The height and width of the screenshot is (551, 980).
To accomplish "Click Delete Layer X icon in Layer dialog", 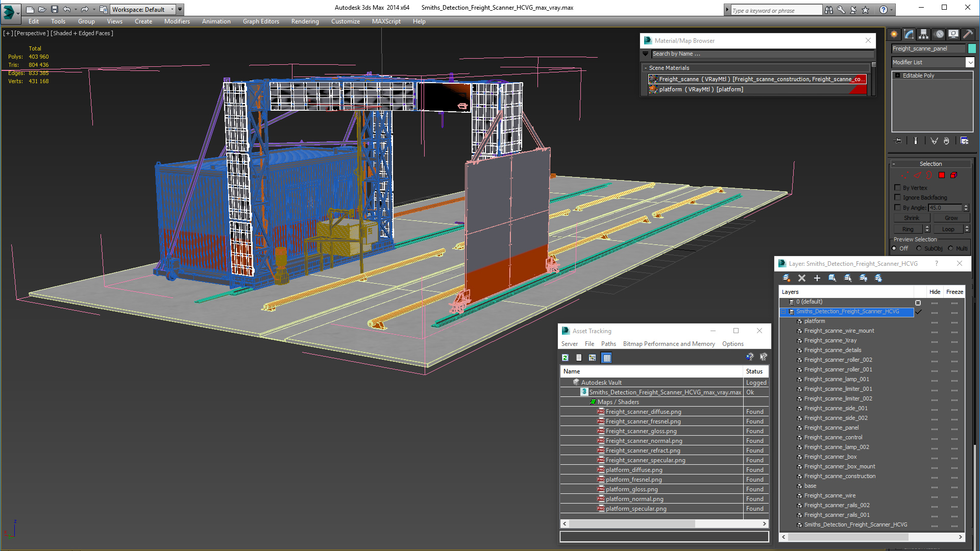I will (802, 278).
